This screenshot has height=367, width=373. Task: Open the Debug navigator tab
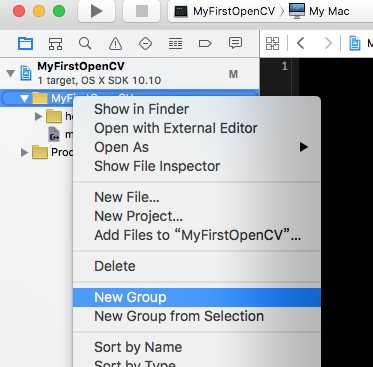[x=175, y=44]
